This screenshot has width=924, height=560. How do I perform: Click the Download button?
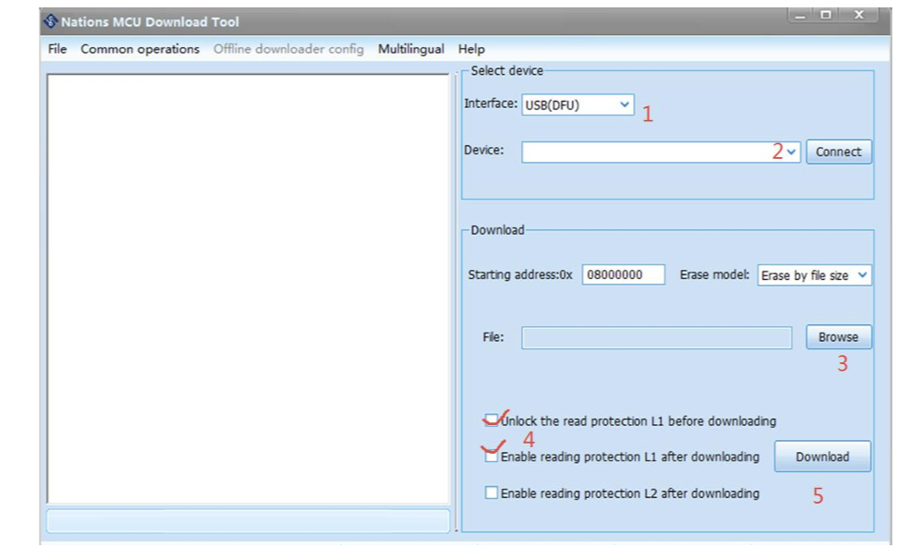(821, 457)
